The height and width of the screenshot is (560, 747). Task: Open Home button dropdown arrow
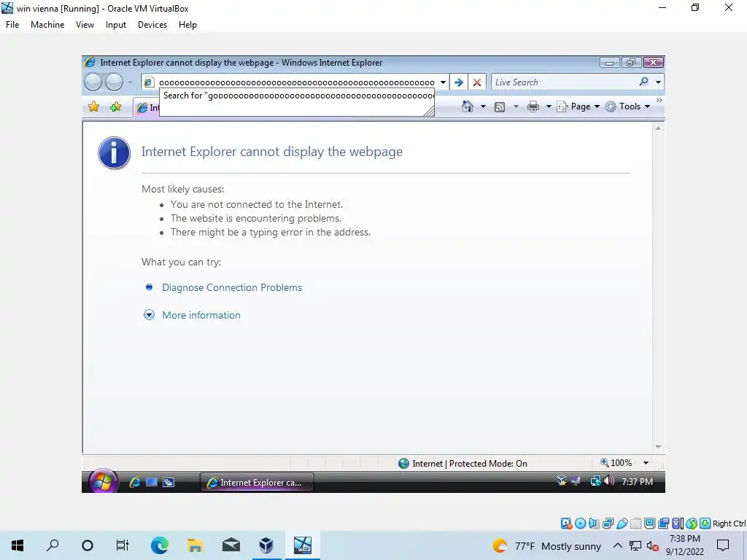pyautogui.click(x=483, y=106)
